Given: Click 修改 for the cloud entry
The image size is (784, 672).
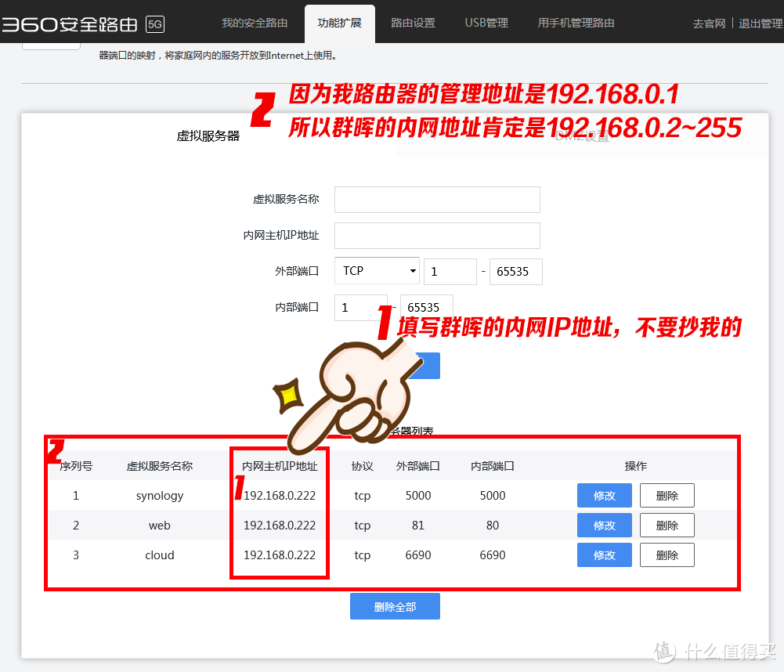Looking at the screenshot, I should [604, 555].
